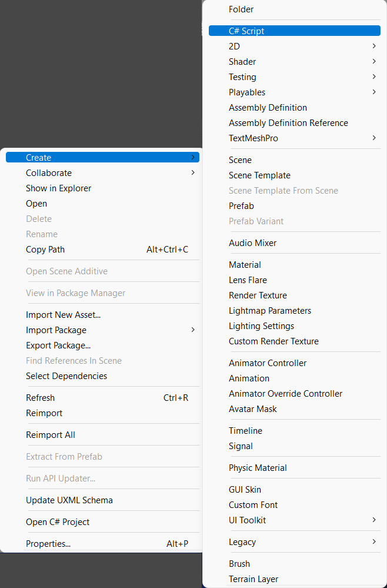Expand the Shader submenu
The height and width of the screenshot is (588, 387).
click(295, 61)
